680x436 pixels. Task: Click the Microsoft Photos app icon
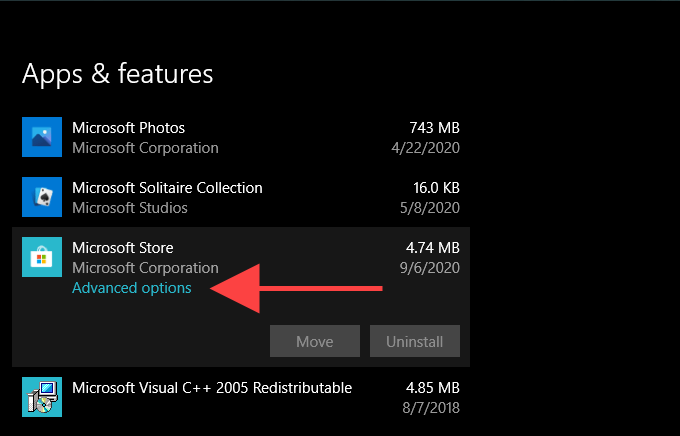pyautogui.click(x=42, y=138)
